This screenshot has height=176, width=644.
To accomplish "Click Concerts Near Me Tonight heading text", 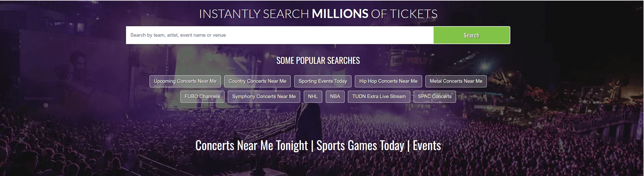I will tap(252, 146).
